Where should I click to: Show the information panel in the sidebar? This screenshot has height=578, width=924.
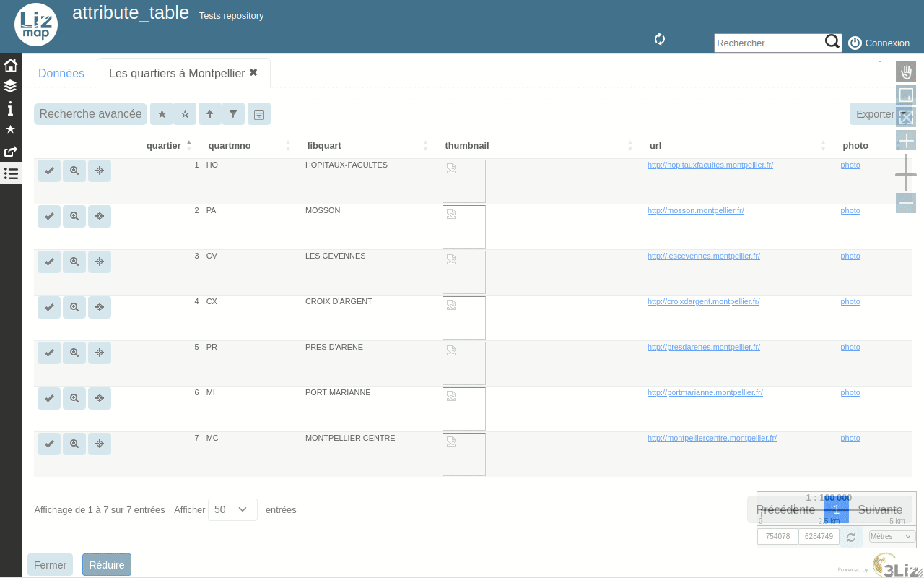point(11,108)
